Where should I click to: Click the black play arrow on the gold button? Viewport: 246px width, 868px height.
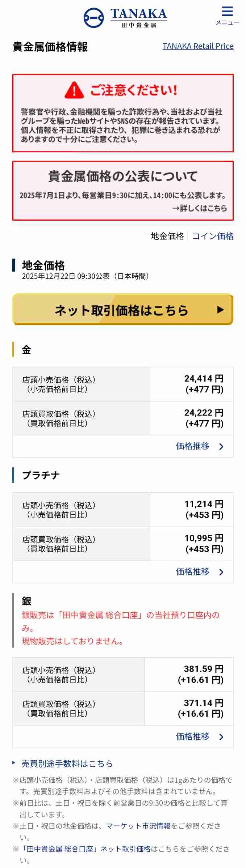[220, 310]
